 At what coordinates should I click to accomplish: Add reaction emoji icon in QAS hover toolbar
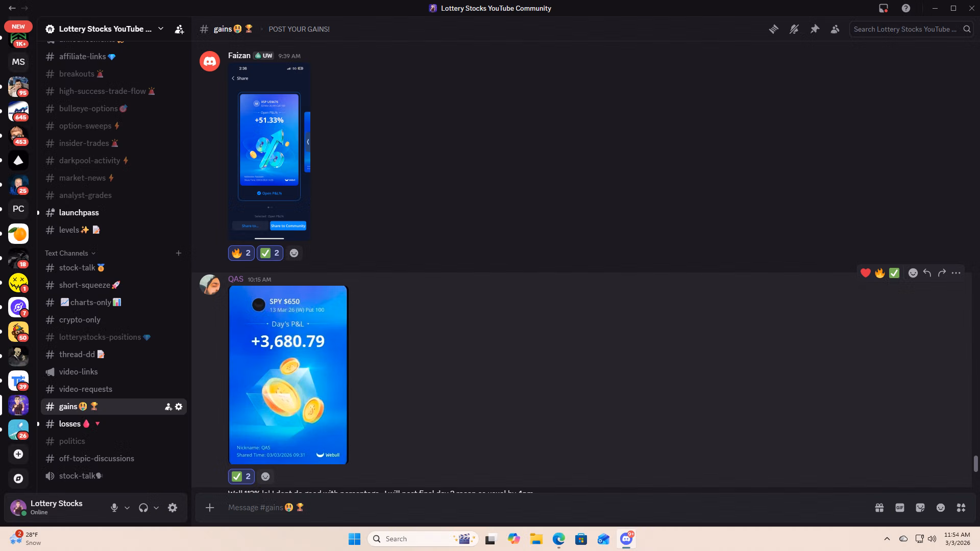[913, 273]
